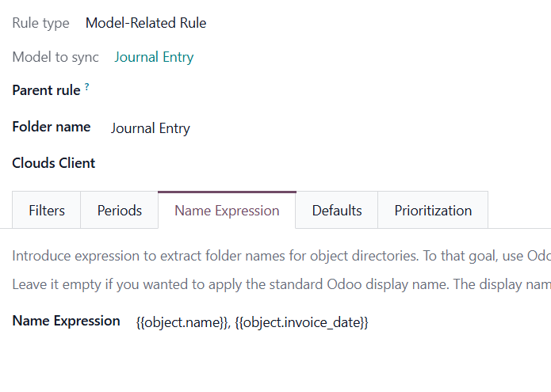Open the empty Clouds Client dropdown field
This screenshot has width=551, height=392.
(x=317, y=163)
